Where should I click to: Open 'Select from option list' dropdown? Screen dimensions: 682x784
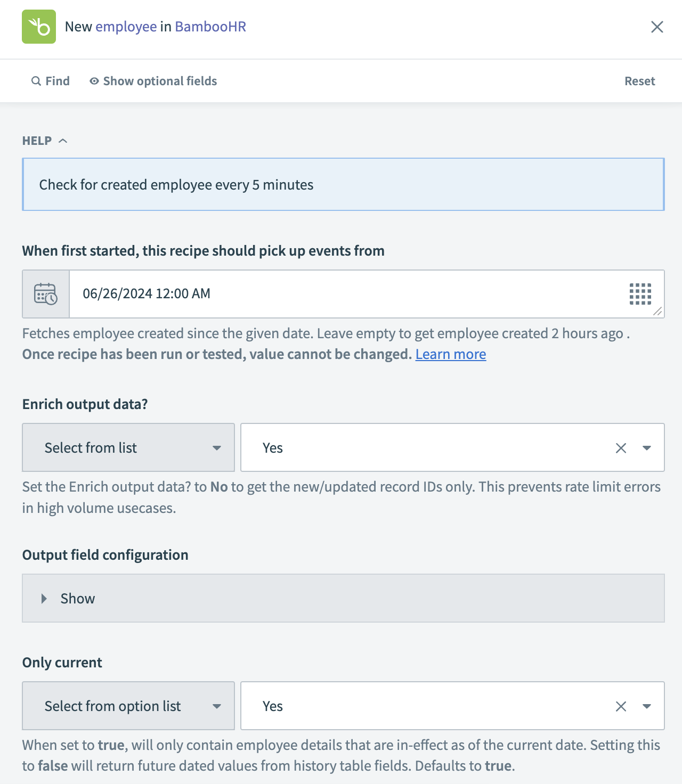click(128, 706)
